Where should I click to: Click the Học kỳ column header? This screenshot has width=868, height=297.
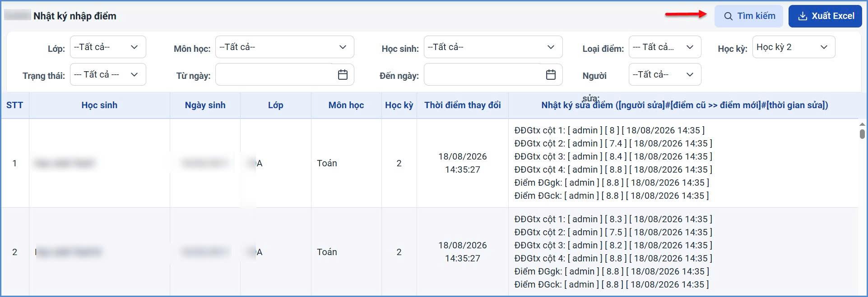click(399, 105)
